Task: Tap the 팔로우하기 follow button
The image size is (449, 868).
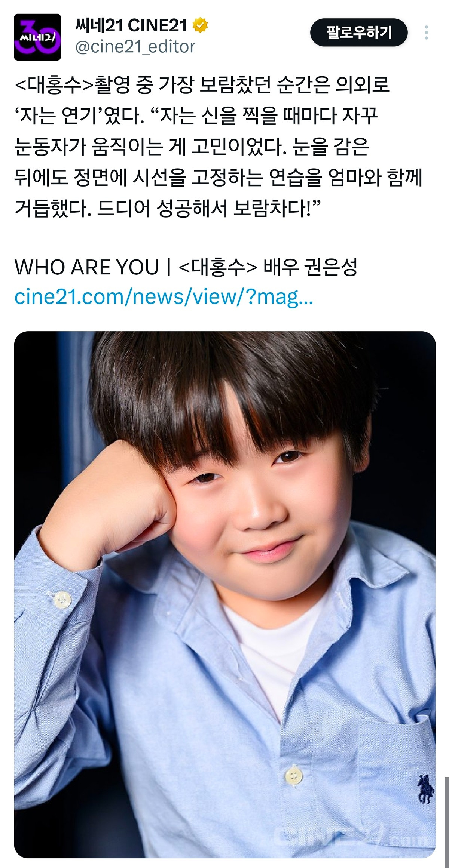Action: click(x=359, y=33)
